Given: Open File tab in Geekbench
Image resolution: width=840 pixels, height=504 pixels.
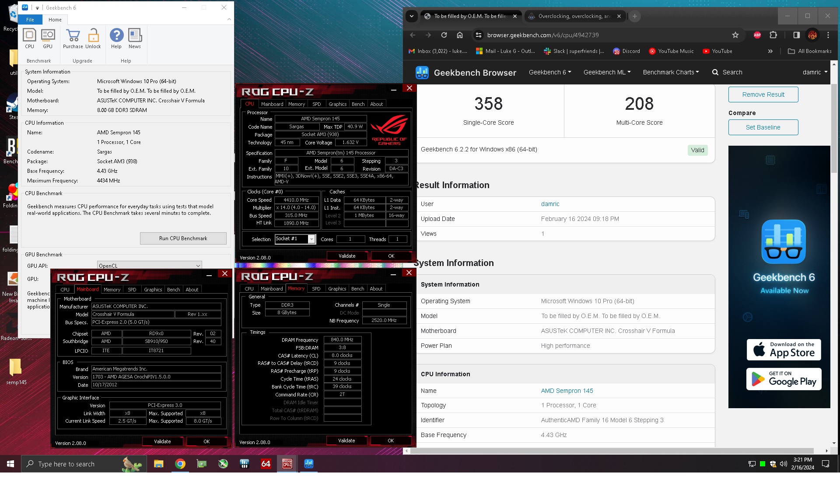Looking at the screenshot, I should click(30, 20).
